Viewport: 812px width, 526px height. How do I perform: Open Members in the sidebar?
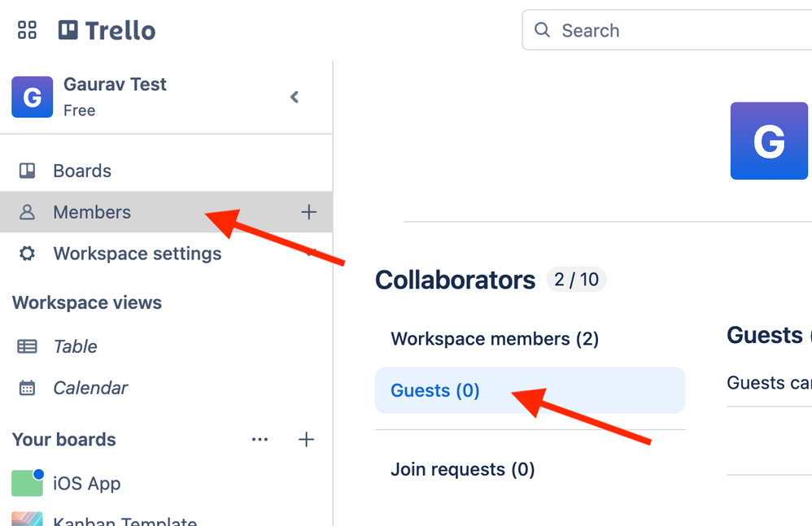[x=166, y=212]
